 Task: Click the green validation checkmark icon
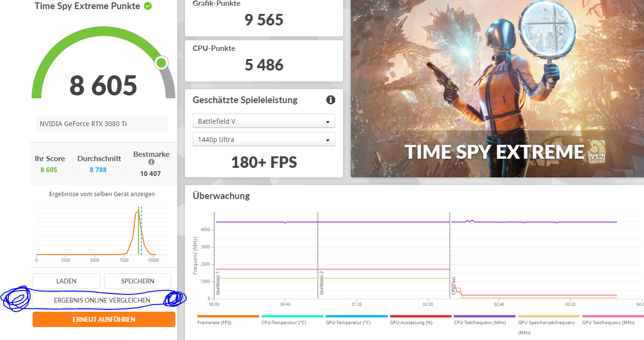[148, 6]
